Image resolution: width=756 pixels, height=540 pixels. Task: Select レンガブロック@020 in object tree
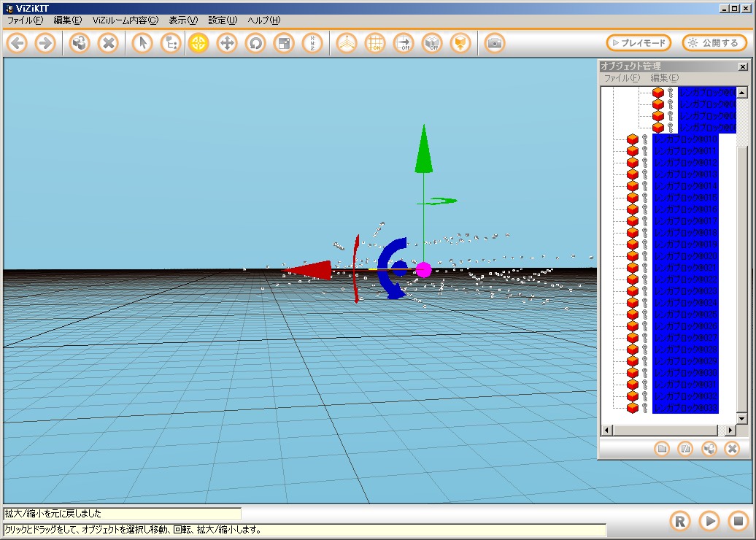coord(685,256)
